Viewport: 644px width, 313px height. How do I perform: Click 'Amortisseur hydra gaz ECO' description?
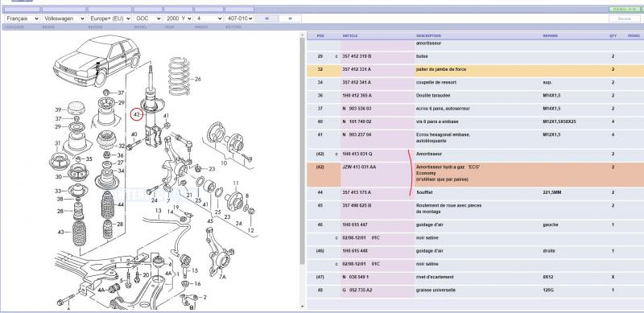click(448, 167)
